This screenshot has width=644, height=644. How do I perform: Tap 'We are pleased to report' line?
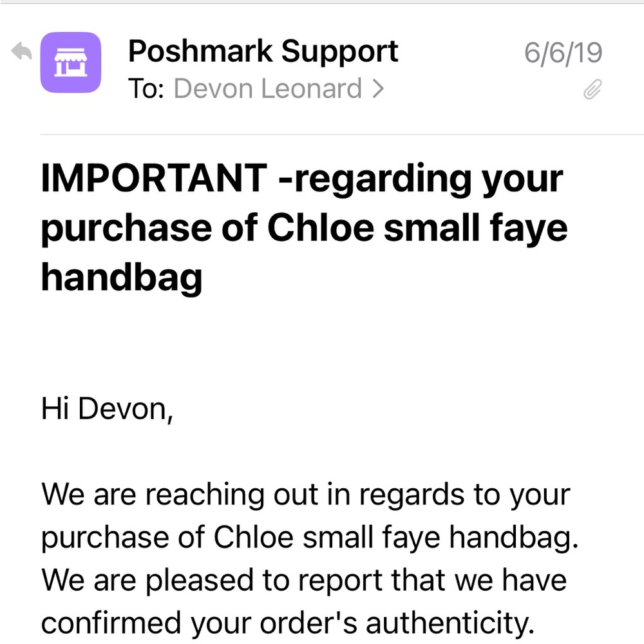click(214, 580)
